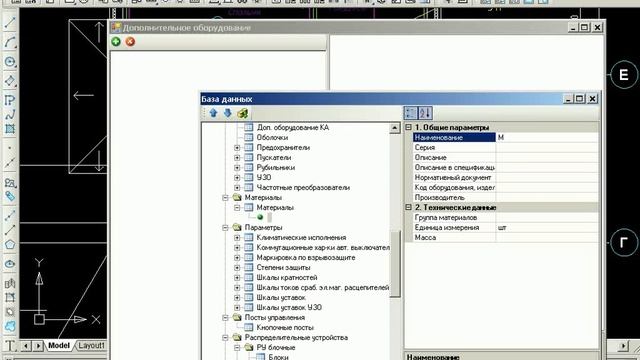Select the Arc drawing tool
The image size is (640, 360).
pyautogui.click(x=10, y=42)
